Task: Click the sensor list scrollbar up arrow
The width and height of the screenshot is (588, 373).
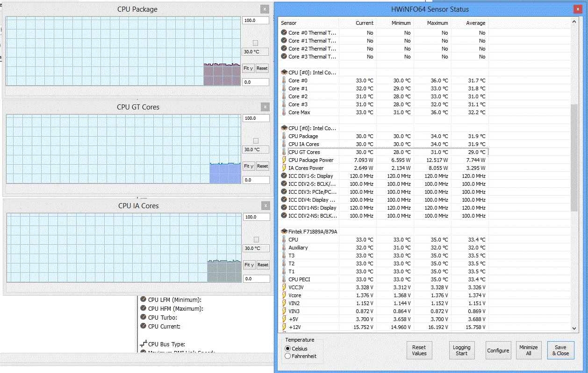Action: click(x=574, y=22)
